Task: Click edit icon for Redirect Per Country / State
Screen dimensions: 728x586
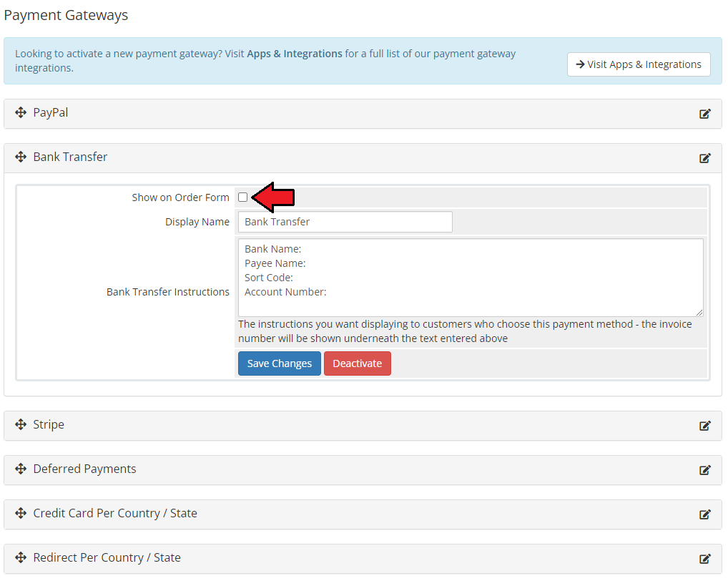Action: coord(705,559)
